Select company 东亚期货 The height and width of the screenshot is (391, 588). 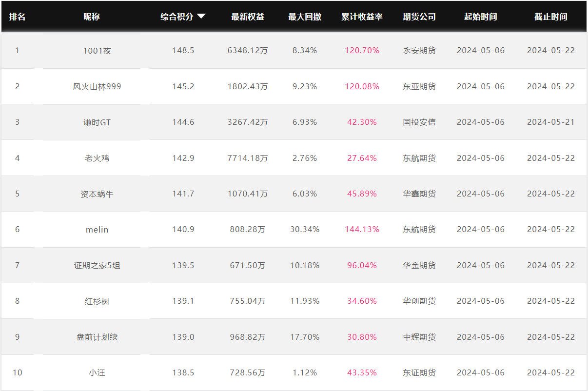[419, 86]
